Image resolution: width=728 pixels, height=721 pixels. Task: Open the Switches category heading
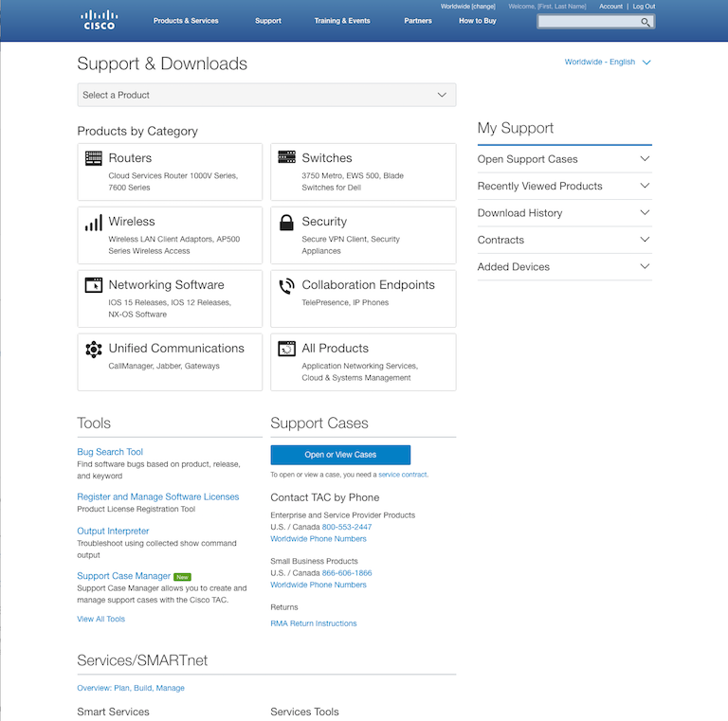click(327, 158)
